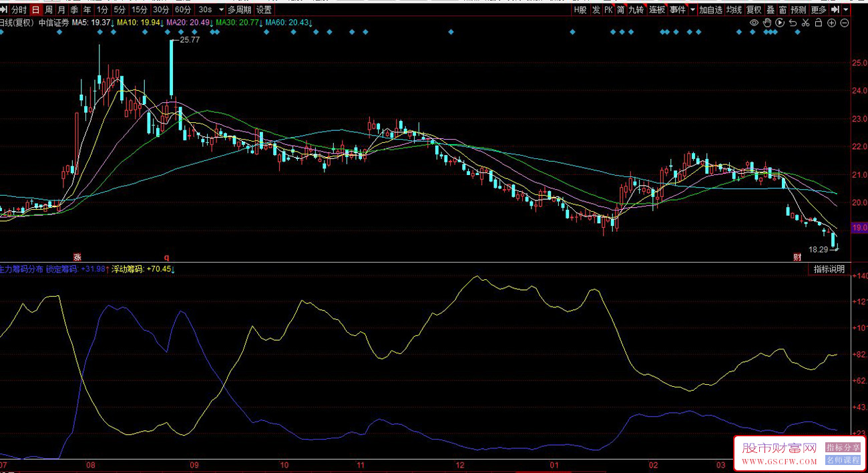Viewport: 868px width, 473px height.
Task: Click the right arrow icon after 更多
Action: coord(835,10)
